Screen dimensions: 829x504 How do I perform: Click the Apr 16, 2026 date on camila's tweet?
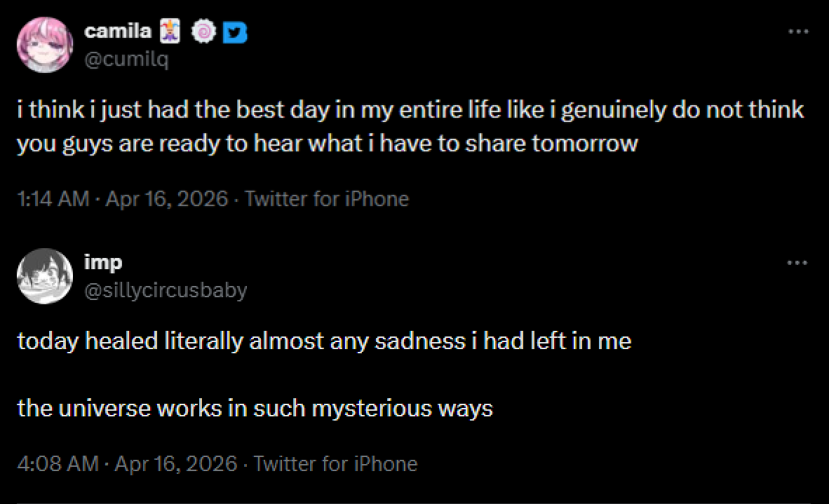click(x=166, y=199)
